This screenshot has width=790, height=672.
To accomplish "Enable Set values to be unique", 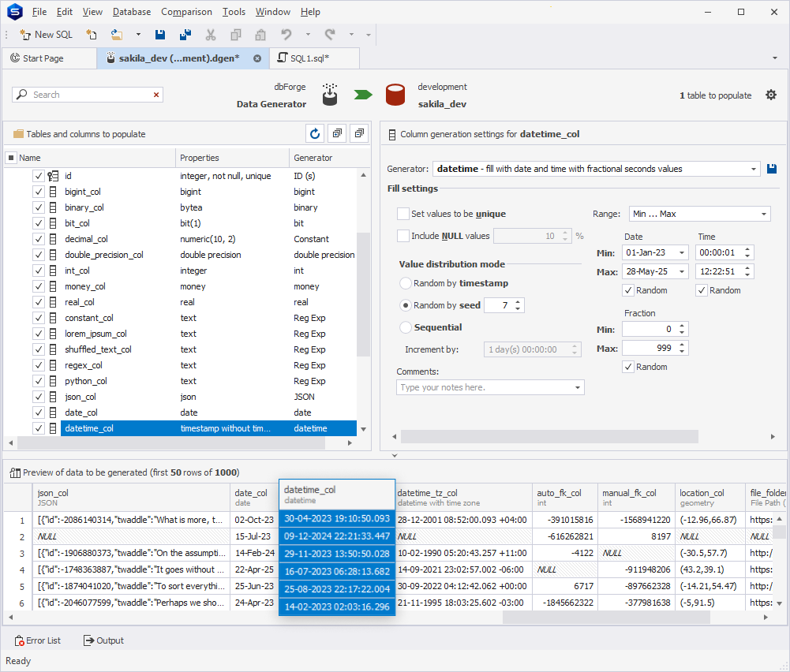I will tap(403, 214).
